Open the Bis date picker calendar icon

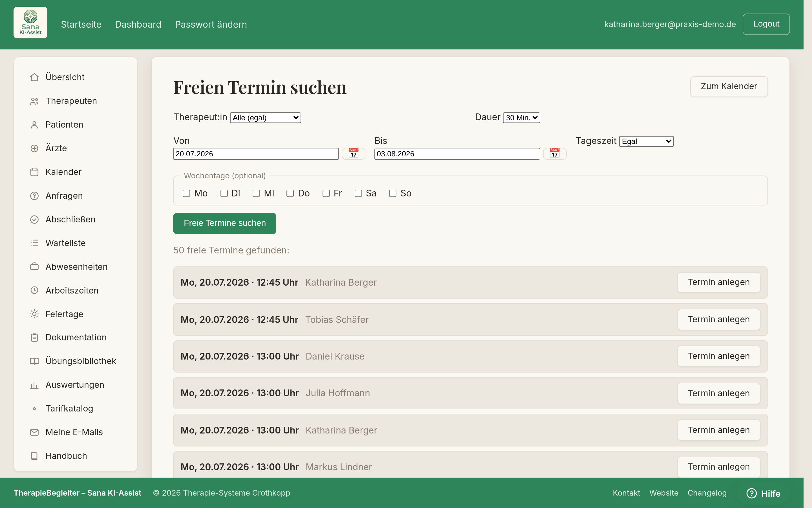pos(555,154)
